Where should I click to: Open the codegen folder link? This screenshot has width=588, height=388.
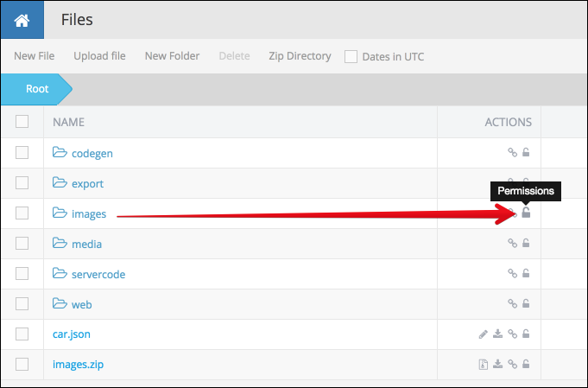[92, 154]
